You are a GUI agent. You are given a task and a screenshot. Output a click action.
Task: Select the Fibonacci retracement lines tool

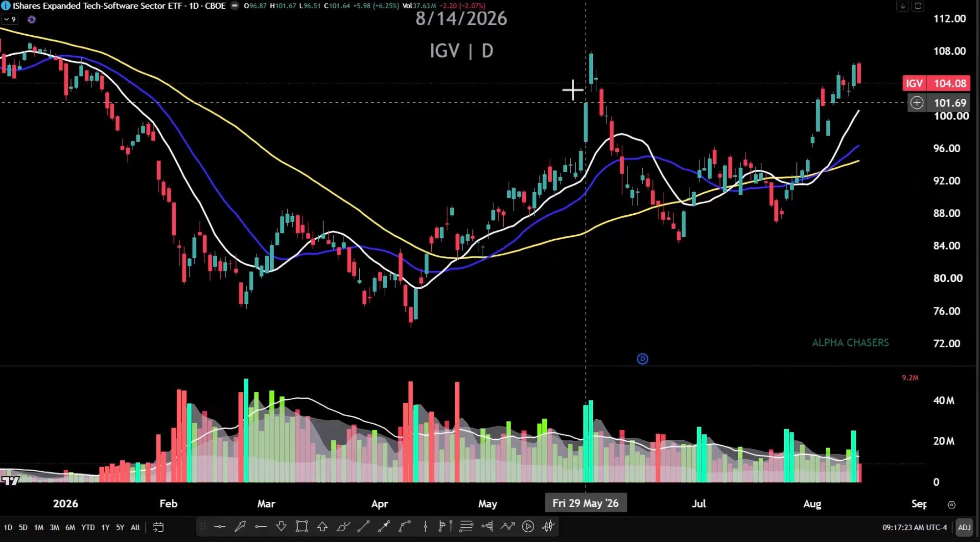pos(466,527)
